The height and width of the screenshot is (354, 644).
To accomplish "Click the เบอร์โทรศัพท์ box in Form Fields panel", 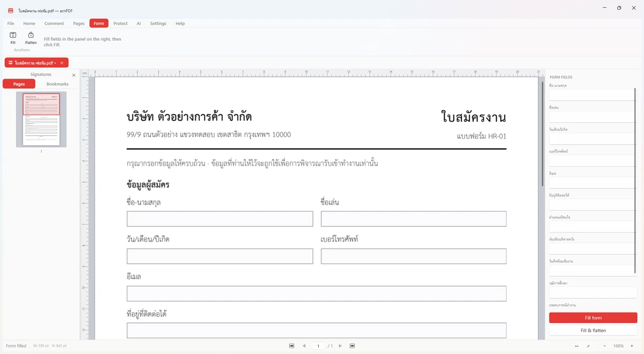I will pos(592,161).
